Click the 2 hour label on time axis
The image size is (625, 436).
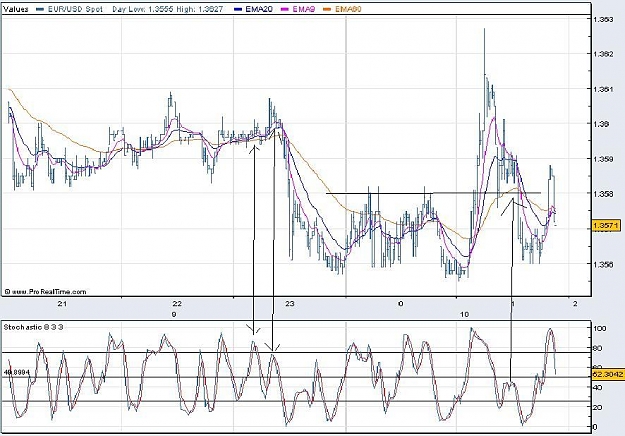575,304
